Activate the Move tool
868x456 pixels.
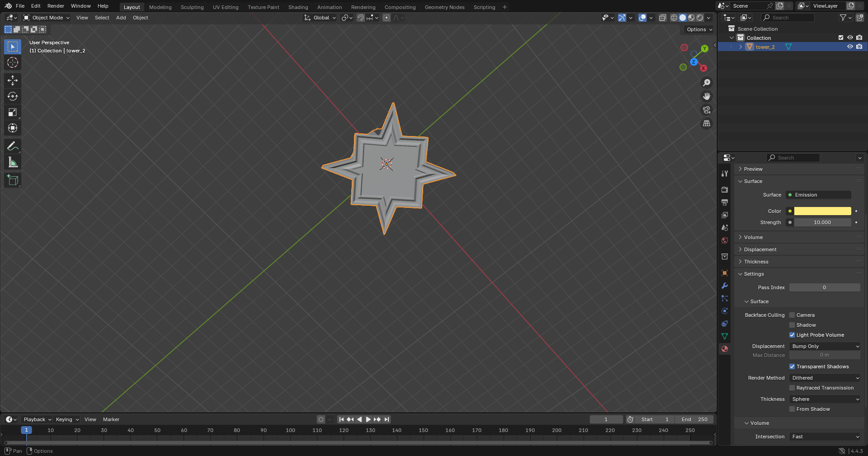pyautogui.click(x=13, y=80)
